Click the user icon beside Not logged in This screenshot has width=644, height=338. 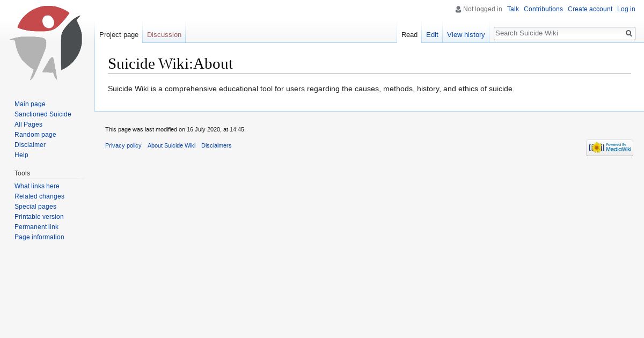coord(458,9)
